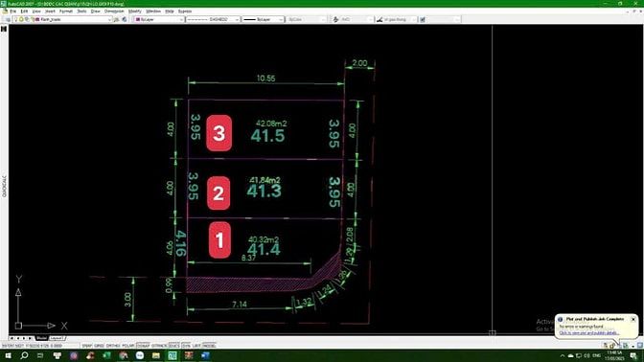Open the Excel app in the taskbar
The height and width of the screenshot is (362, 644).
106,355
